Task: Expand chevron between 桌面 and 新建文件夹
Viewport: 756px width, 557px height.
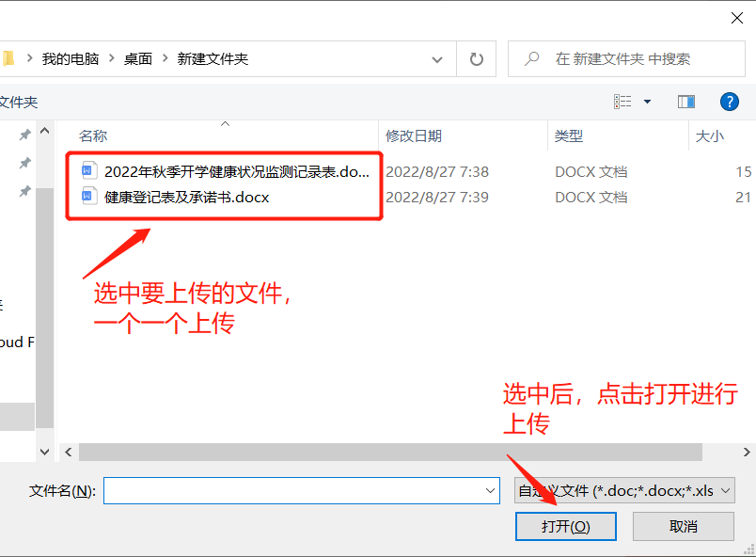Action: (165, 58)
